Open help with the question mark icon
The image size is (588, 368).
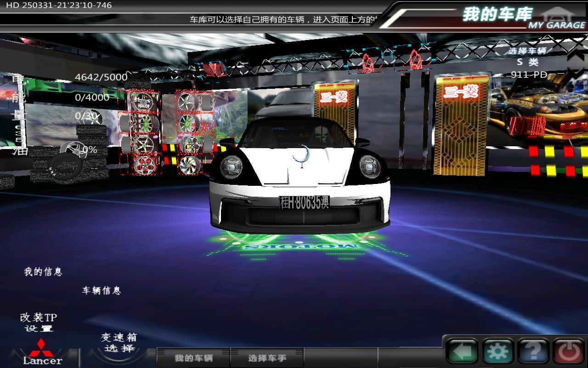tap(533, 352)
